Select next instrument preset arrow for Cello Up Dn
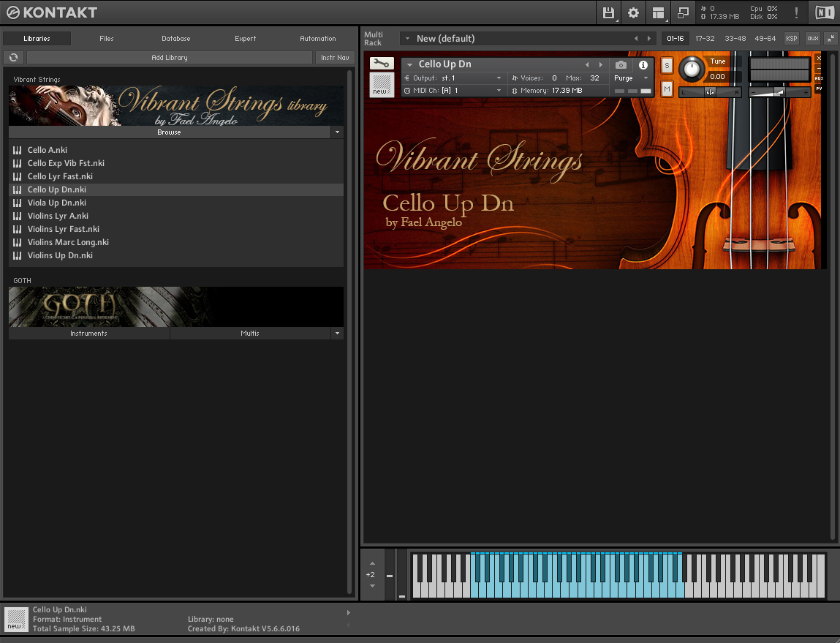This screenshot has height=643, width=840. [601, 65]
